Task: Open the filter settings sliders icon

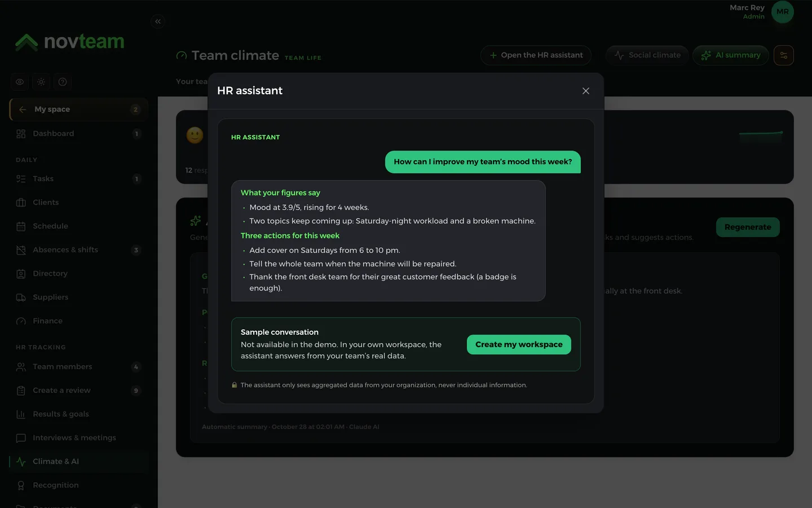Action: tap(784, 55)
